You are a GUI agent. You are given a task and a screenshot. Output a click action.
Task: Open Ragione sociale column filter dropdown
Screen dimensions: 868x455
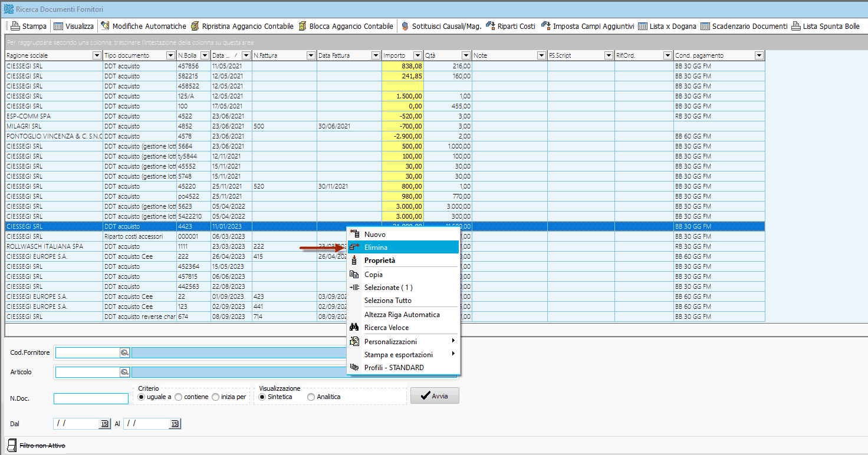click(x=97, y=55)
